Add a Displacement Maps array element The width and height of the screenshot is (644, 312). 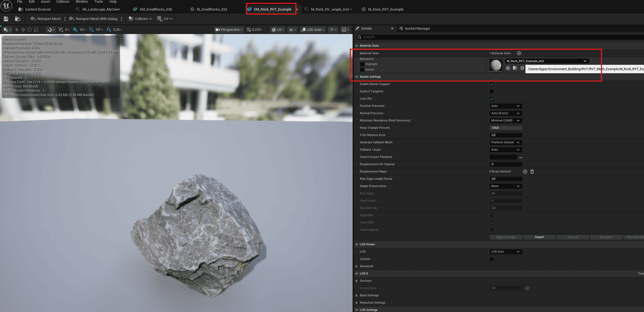click(x=525, y=172)
